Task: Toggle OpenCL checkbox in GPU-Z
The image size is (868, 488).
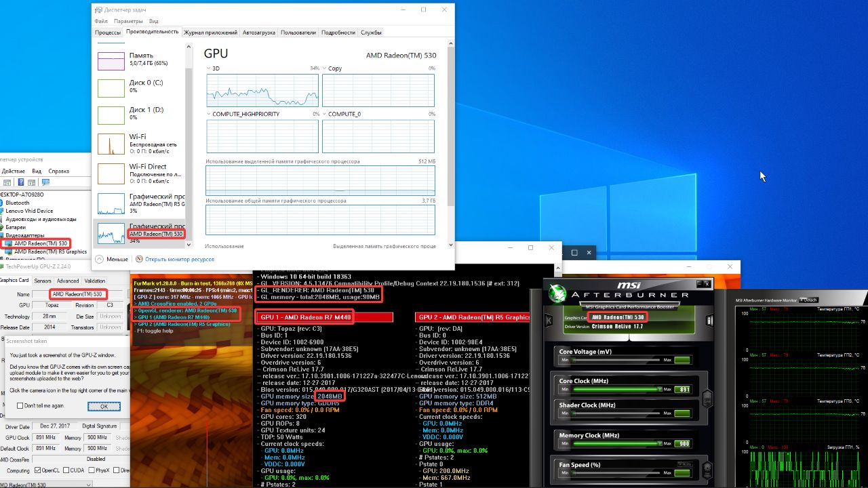Action: point(39,470)
